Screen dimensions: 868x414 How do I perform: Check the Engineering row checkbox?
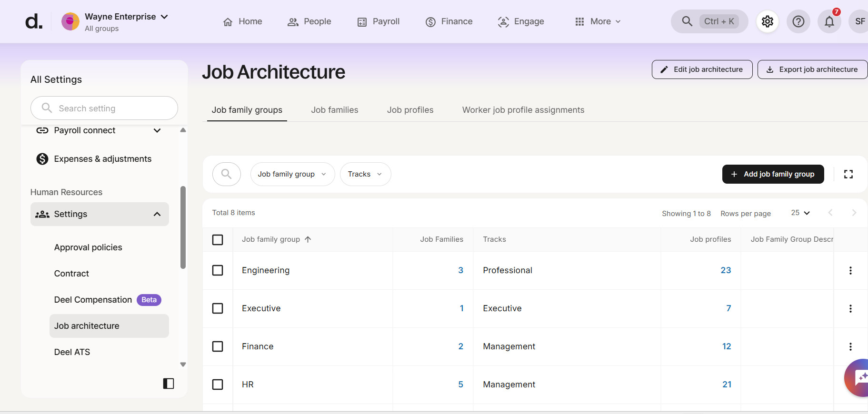click(x=218, y=270)
